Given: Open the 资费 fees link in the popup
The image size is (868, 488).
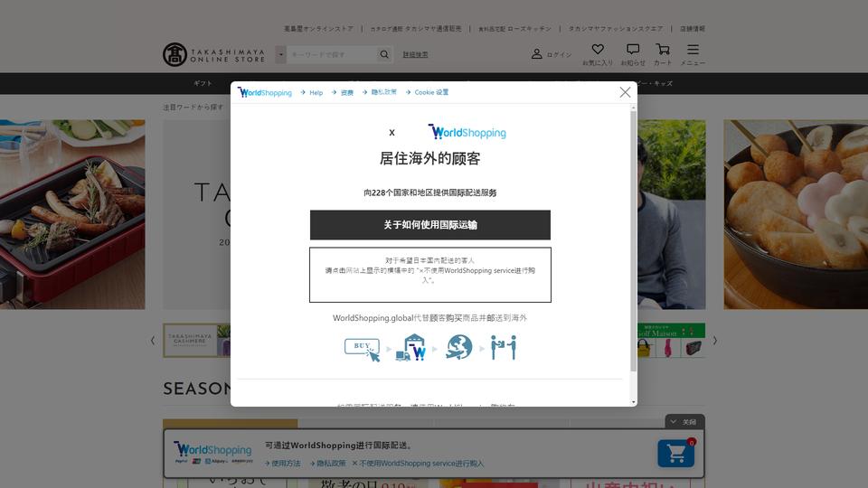Looking at the screenshot, I should (x=346, y=93).
